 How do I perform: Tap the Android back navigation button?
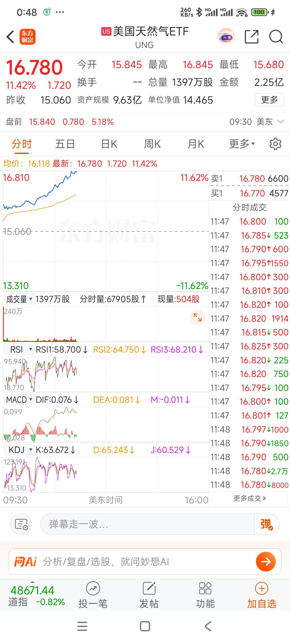208,626
